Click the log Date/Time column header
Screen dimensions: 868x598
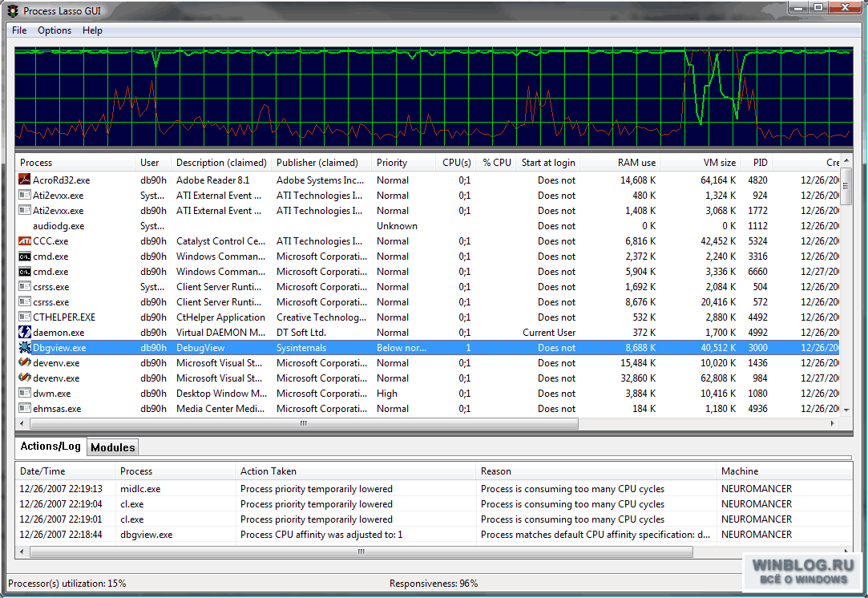(x=66, y=471)
